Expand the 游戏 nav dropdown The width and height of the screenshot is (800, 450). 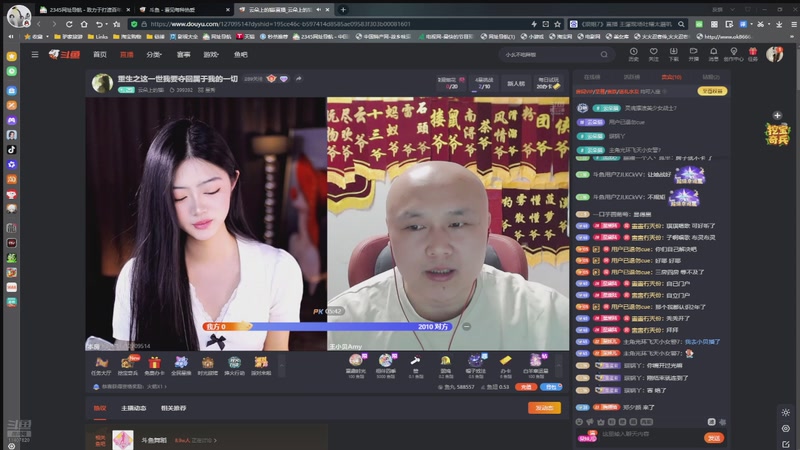click(211, 55)
